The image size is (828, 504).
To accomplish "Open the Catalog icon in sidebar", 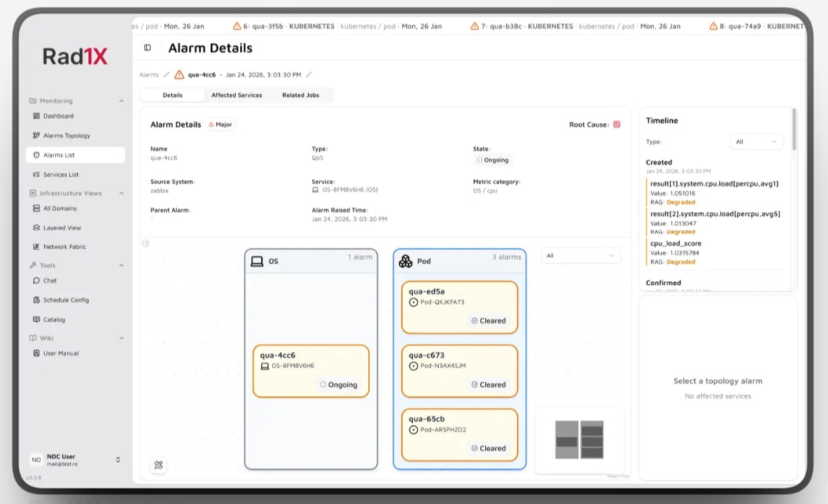I will (x=36, y=320).
